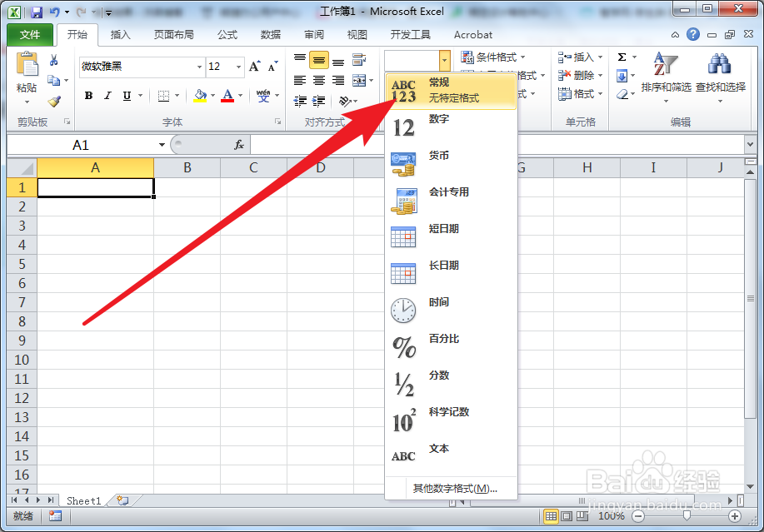Click the Clear eraser icon
Screen dimensions: 764x532
coord(622,94)
